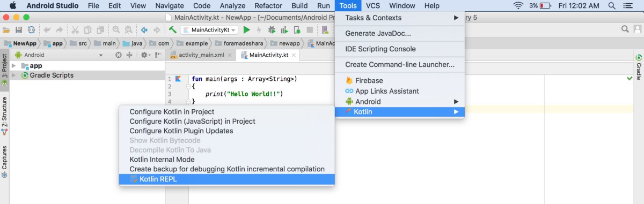Expand the Gradle Scripts tree node
The width and height of the screenshot is (644, 204).
coord(14,75)
